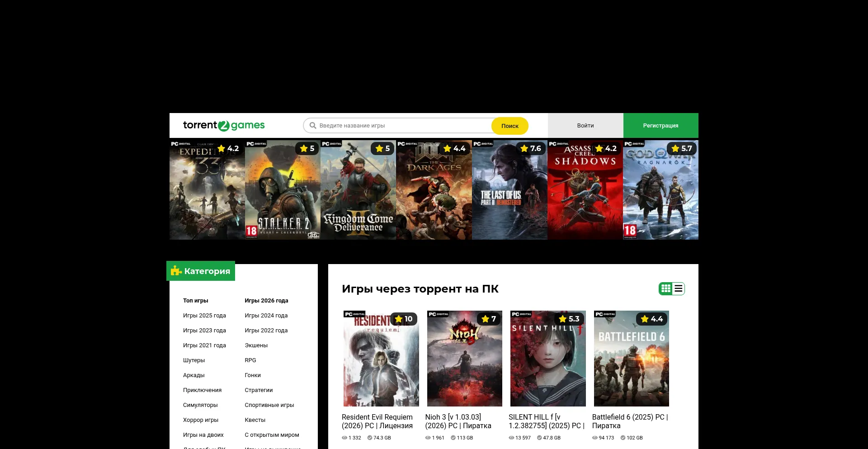868x449 pixels.
Task: Click views eye icon next to 94 173
Action: (x=595, y=438)
